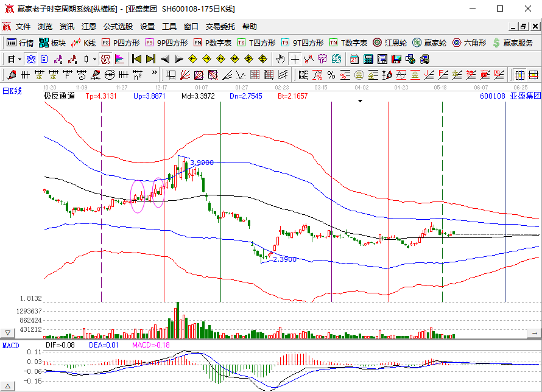Jump to last bar icon
Screen dimensions: 542x392
click(150, 60)
